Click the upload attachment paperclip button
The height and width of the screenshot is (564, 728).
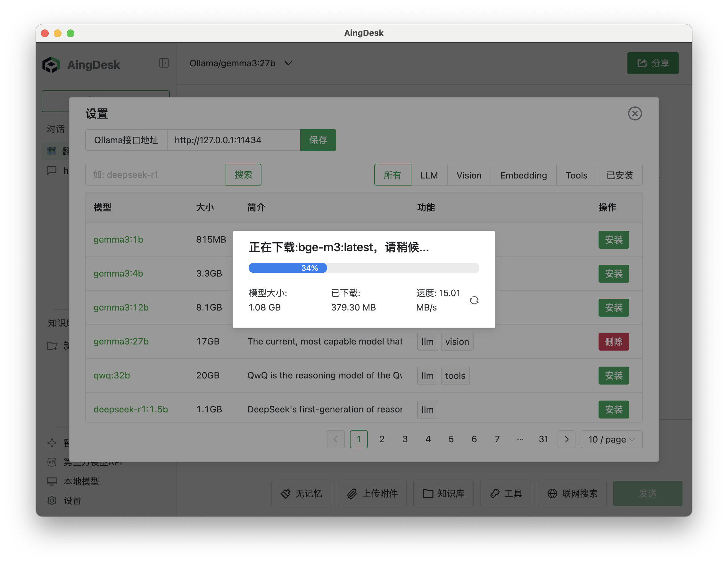[x=372, y=493]
